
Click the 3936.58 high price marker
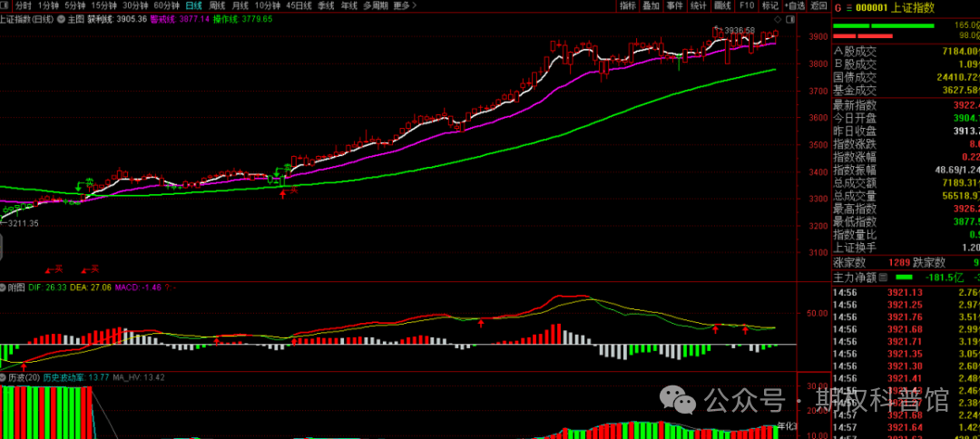[x=738, y=31]
